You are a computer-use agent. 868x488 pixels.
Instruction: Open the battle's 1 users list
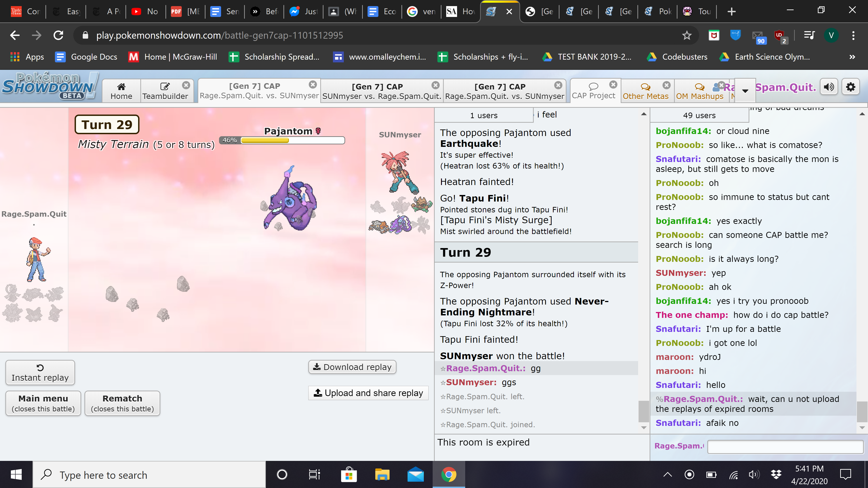tap(484, 115)
